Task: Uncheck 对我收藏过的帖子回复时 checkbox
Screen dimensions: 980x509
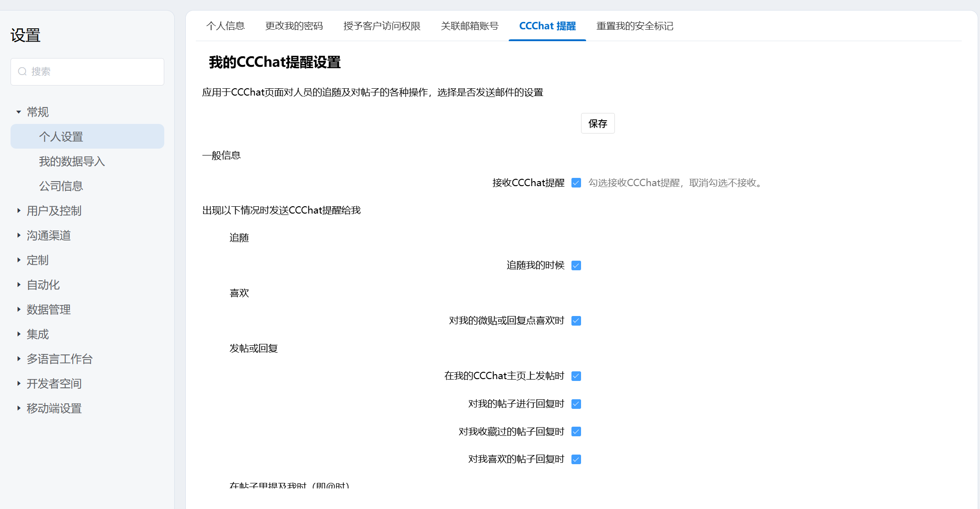Action: tap(576, 432)
